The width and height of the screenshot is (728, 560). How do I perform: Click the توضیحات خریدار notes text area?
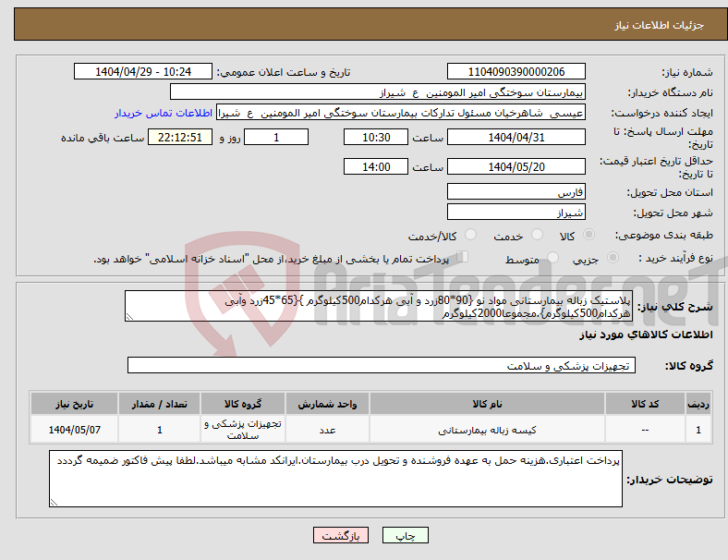[x=335, y=479]
